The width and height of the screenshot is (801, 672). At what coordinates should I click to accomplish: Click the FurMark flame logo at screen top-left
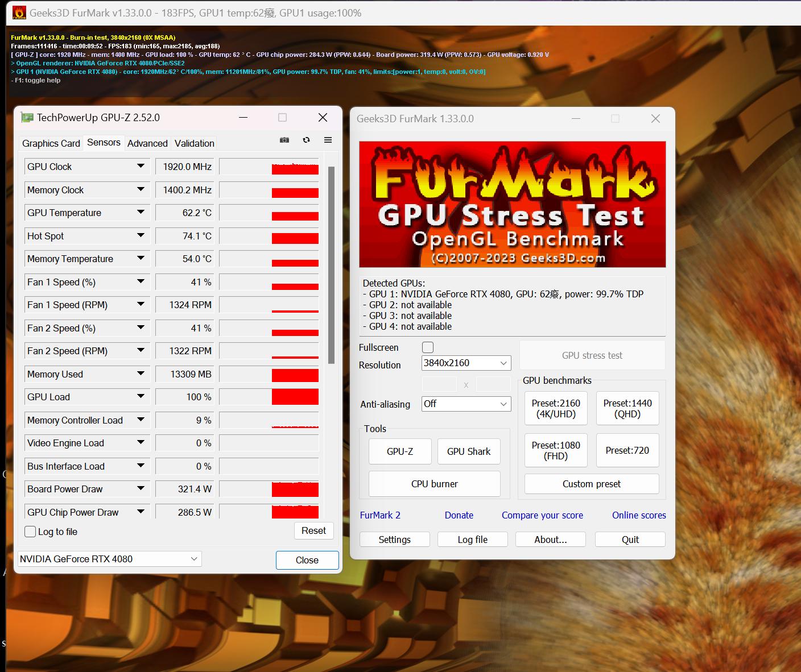pos(19,12)
